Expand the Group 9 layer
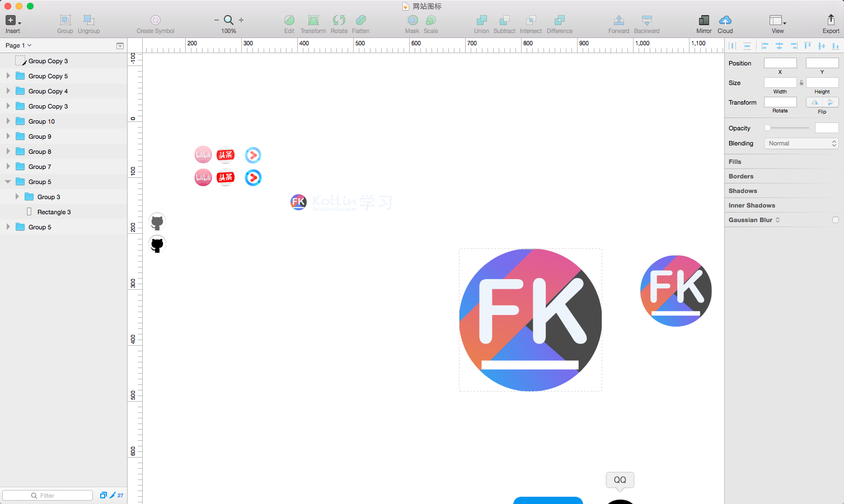 coord(8,136)
